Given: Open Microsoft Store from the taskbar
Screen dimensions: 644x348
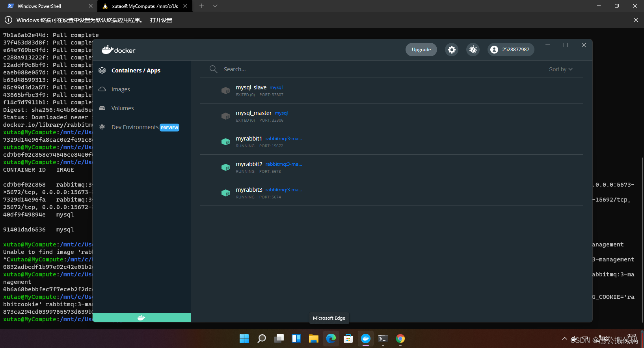Looking at the screenshot, I should pos(348,339).
